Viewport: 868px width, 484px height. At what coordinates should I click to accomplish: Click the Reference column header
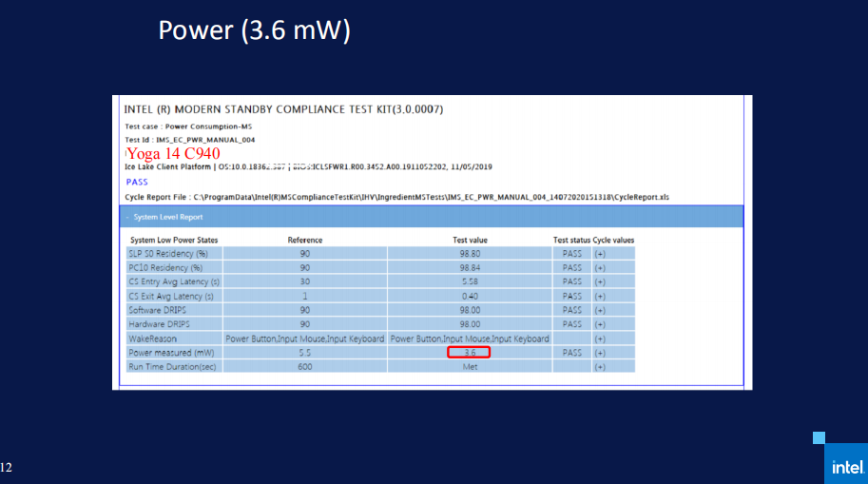305,241
